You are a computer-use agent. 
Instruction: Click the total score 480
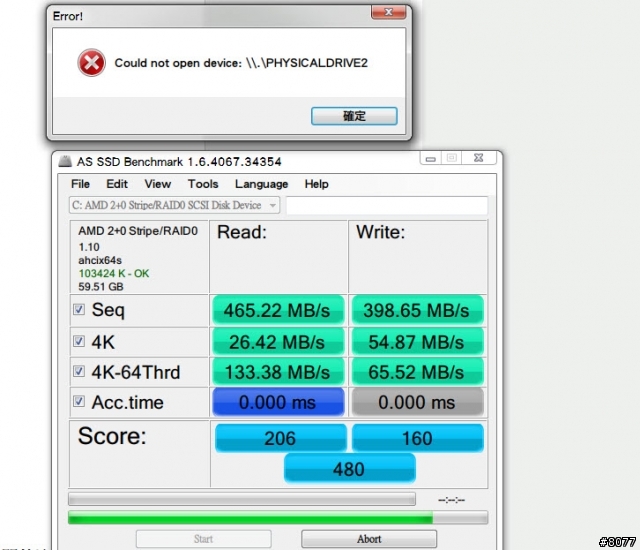pyautogui.click(x=349, y=468)
